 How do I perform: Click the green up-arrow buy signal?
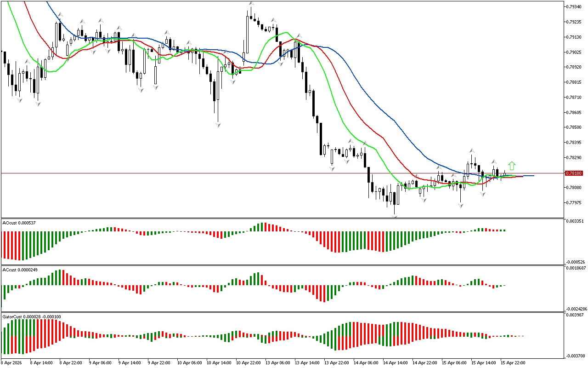click(512, 166)
